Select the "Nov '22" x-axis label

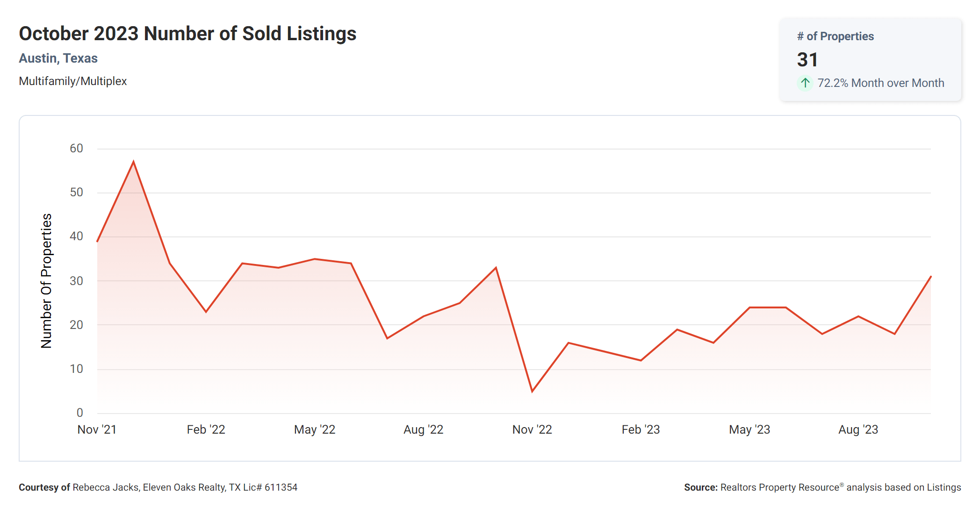coord(532,429)
